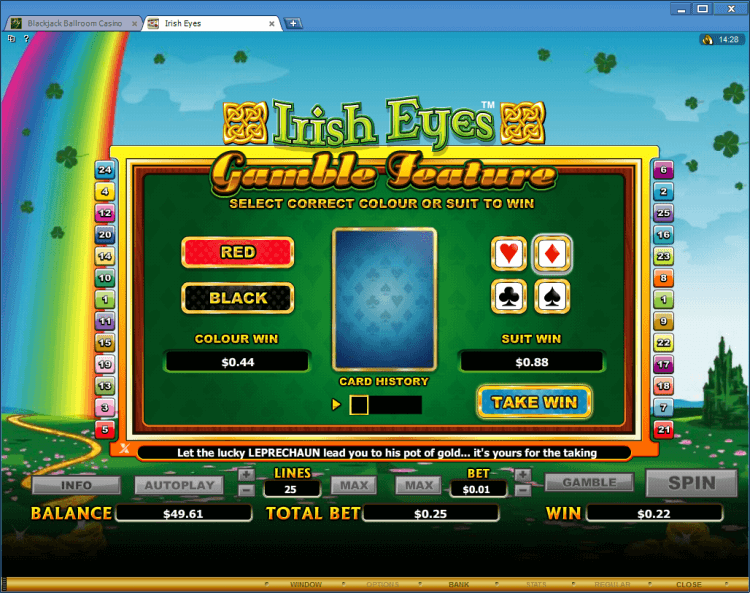The height and width of the screenshot is (593, 750).
Task: Close the Irish Eyes tab
Action: click(x=272, y=23)
